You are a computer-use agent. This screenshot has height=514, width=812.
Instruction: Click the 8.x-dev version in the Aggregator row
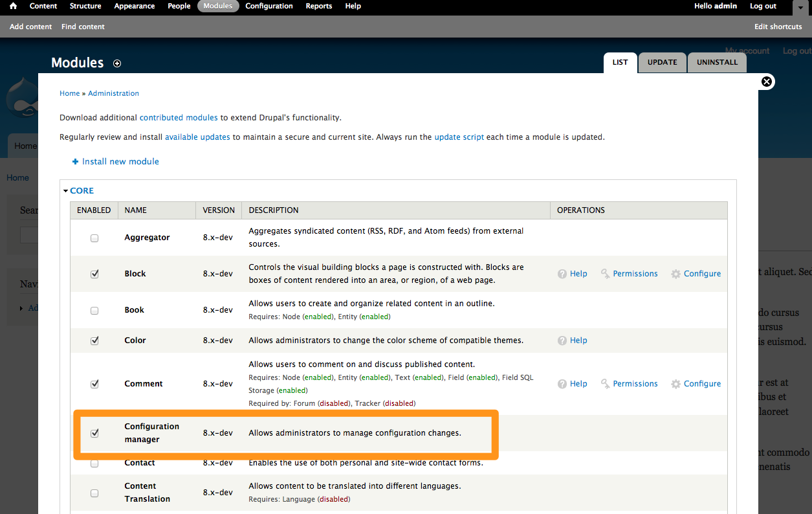coord(218,238)
